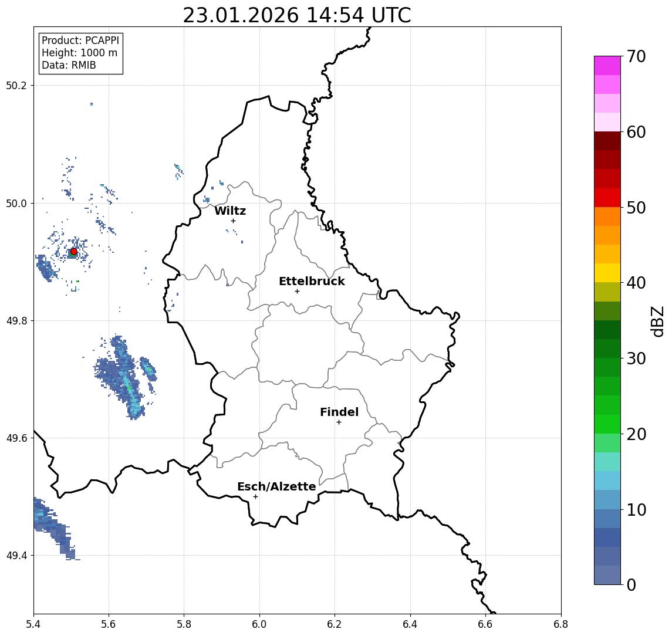Click the magenta swatch at top of colorbar

click(x=607, y=66)
